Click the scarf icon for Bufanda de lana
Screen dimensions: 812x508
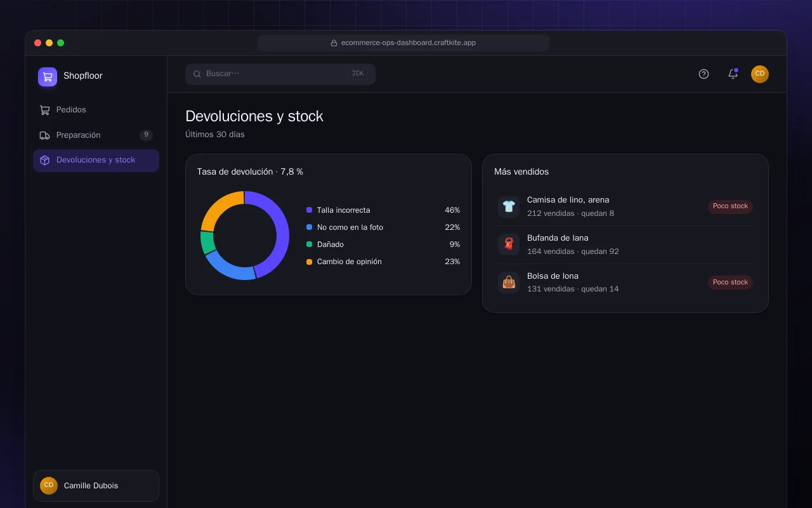click(509, 244)
